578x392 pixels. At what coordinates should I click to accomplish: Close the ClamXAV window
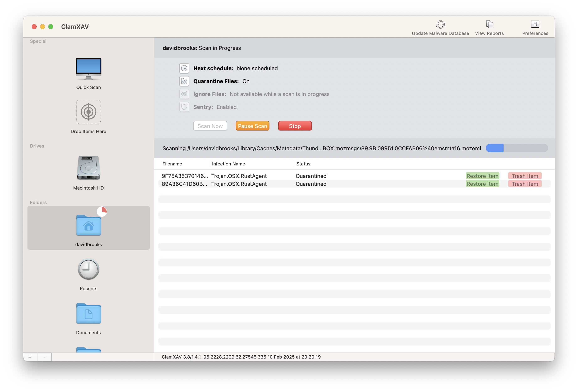34,27
